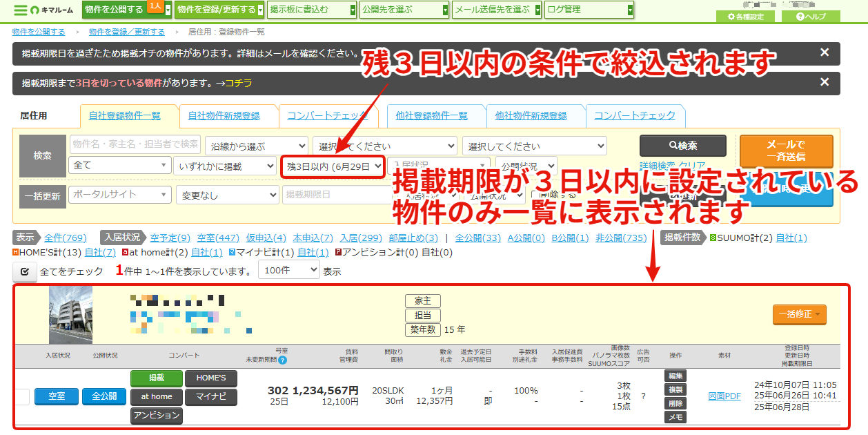Filter by 仮申込(4)

click(x=266, y=238)
